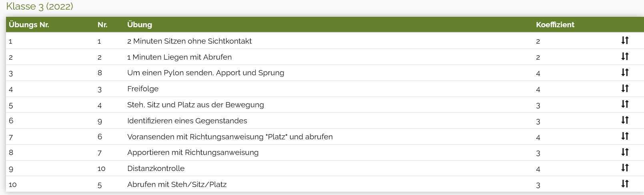
Task: Click reorder arrows for 1 Minuten Liegen row
Action: click(625, 56)
